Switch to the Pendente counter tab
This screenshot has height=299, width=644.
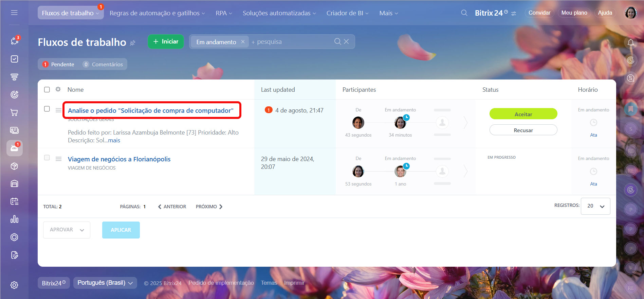tap(58, 64)
